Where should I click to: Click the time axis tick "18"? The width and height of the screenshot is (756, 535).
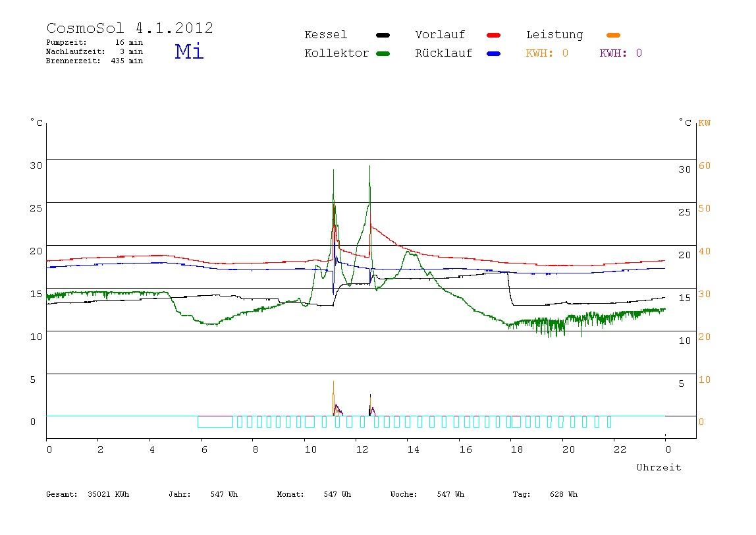coord(516,449)
